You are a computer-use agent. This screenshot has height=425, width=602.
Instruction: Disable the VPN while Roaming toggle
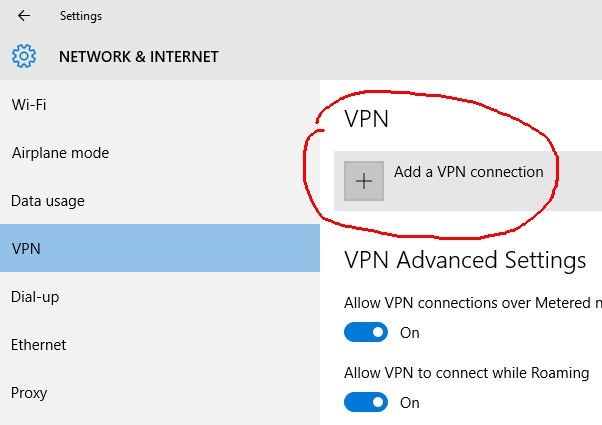pos(366,402)
